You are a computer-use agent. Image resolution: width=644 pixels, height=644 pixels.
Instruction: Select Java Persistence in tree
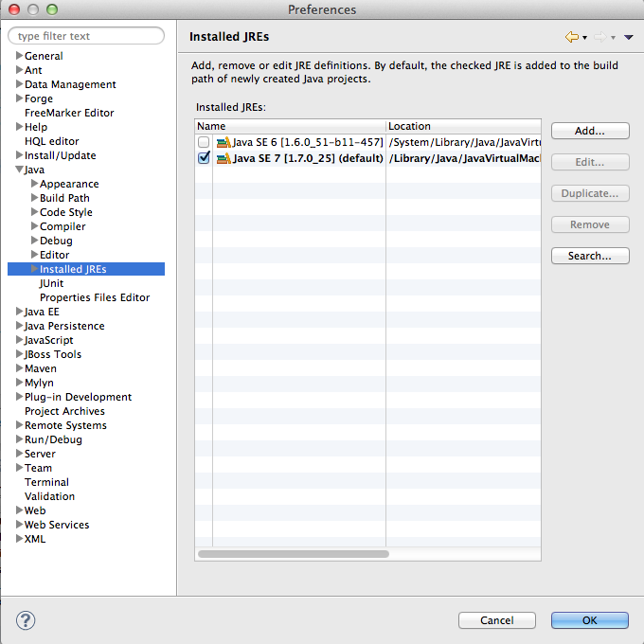pos(64,326)
